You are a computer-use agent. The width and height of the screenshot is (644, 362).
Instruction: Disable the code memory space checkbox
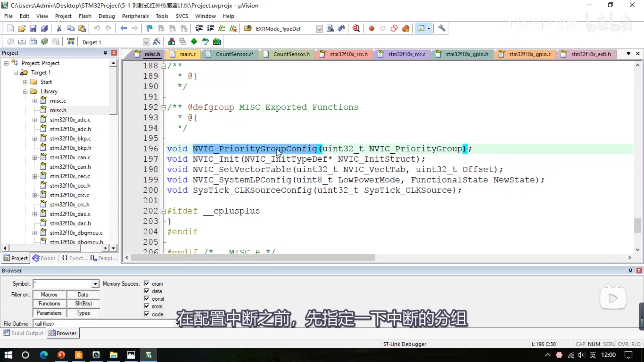pyautogui.click(x=147, y=314)
